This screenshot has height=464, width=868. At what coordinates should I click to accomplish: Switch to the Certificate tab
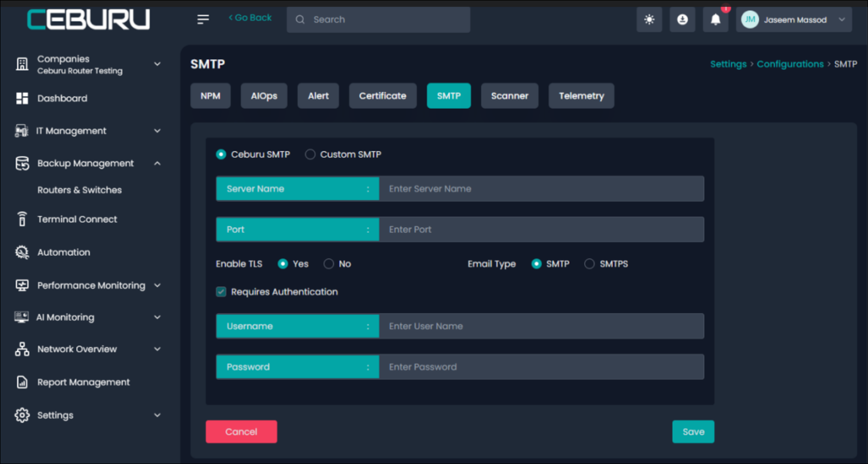coord(382,96)
